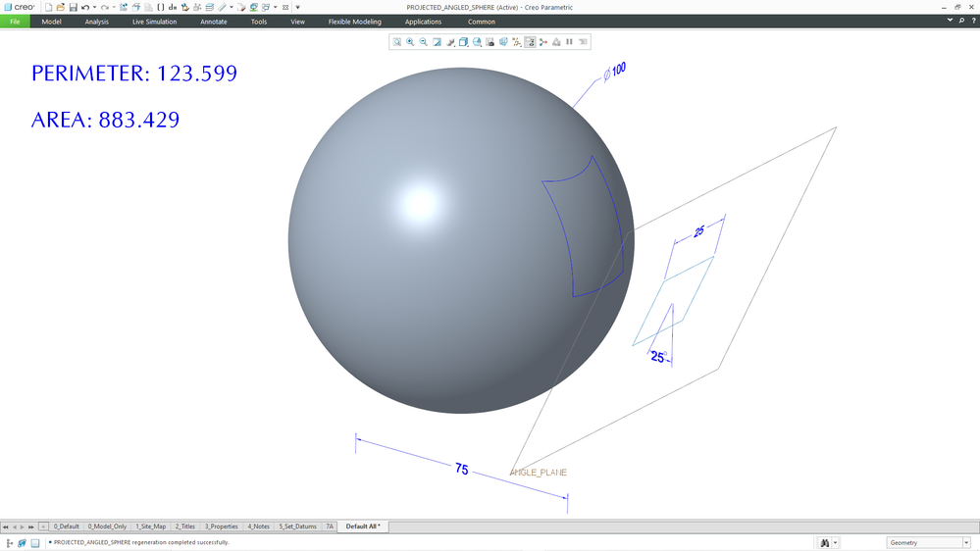
Task: Open the Applications ribbon tab
Action: tap(423, 22)
